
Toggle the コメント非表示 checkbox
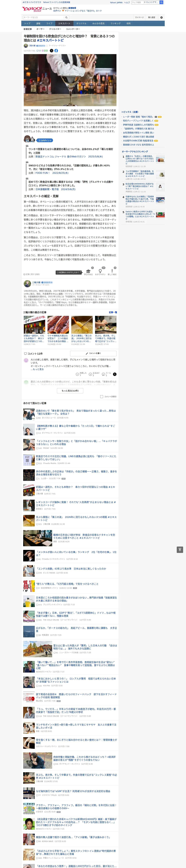click(x=102, y=397)
